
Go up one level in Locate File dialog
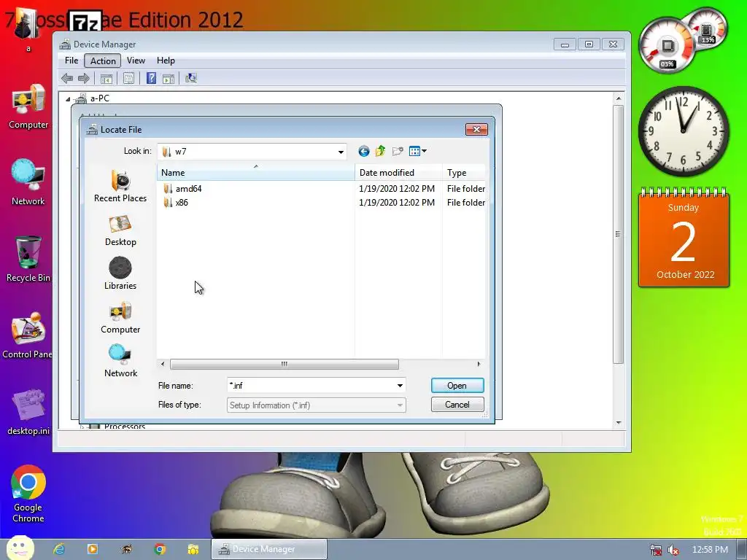(380, 152)
